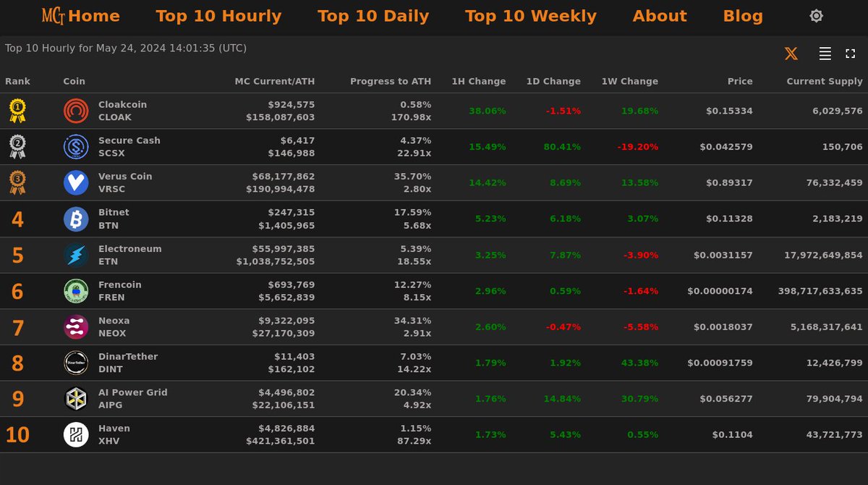The width and height of the screenshot is (868, 485).
Task: Open the Top 10 Daily page
Action: (373, 16)
